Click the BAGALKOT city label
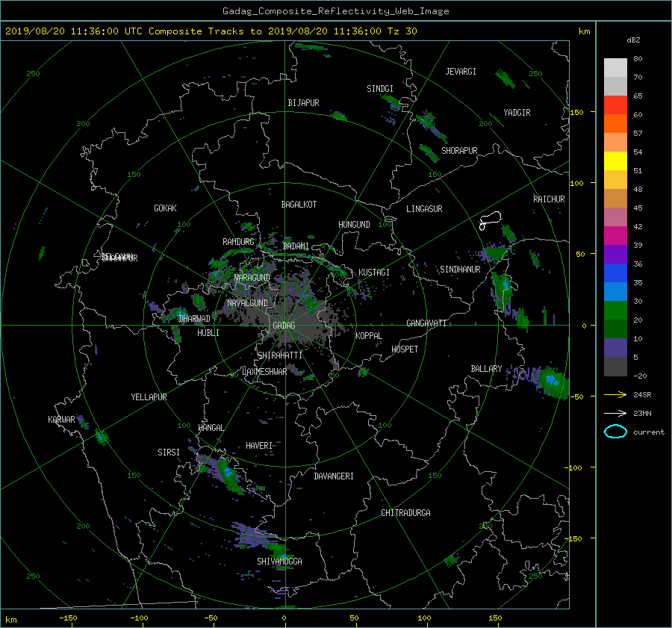 pos(299,205)
